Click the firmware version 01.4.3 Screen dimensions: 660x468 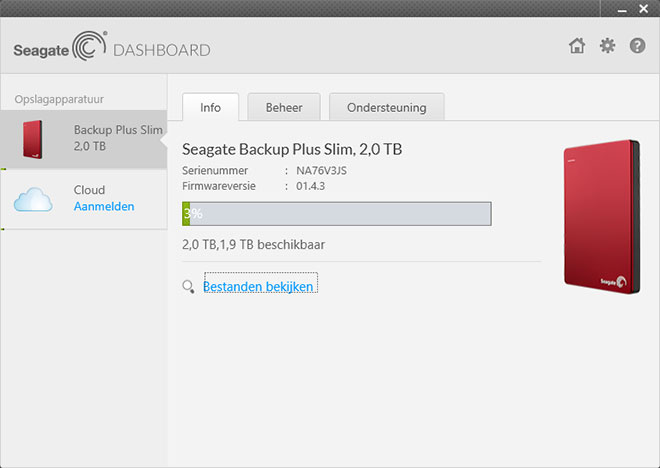(x=310, y=185)
